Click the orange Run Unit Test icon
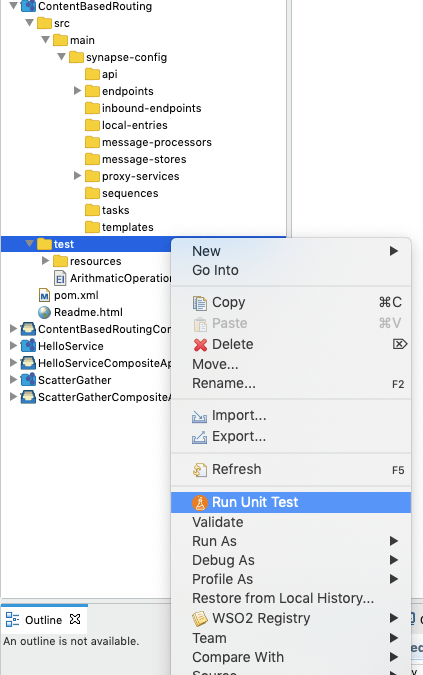The image size is (423, 675). coord(200,502)
